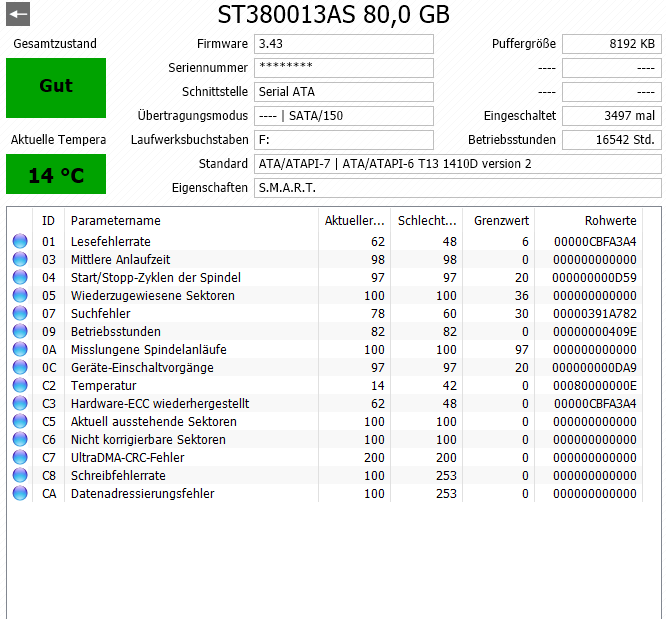This screenshot has height=619, width=666.
Task: Select the Lesefehlerrate parameter name
Action: click(111, 241)
